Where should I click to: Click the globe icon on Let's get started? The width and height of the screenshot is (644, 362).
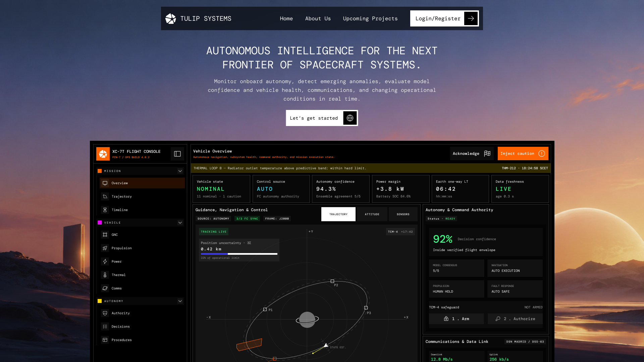pos(350,118)
